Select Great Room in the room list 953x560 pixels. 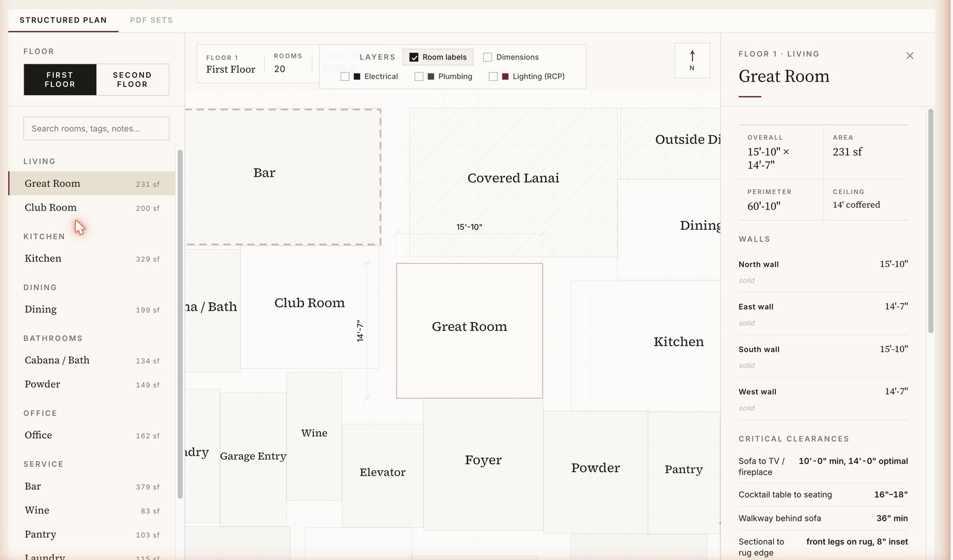92,183
